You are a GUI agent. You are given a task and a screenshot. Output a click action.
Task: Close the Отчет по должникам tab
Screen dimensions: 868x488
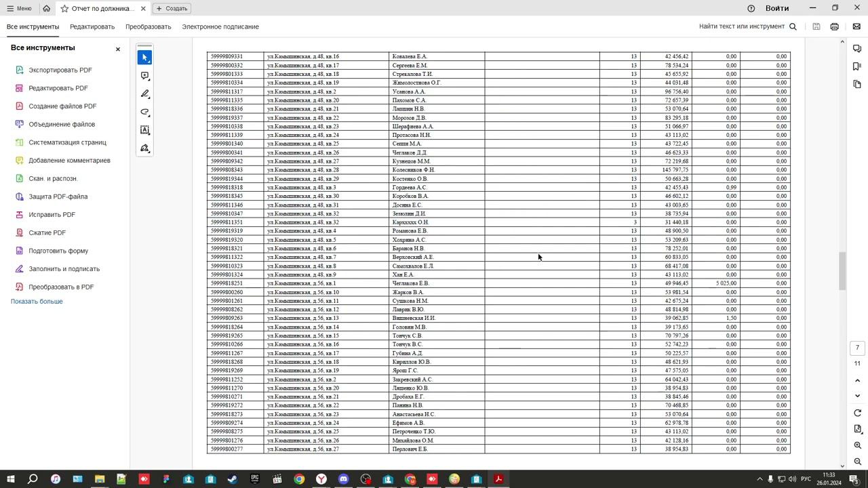point(143,8)
